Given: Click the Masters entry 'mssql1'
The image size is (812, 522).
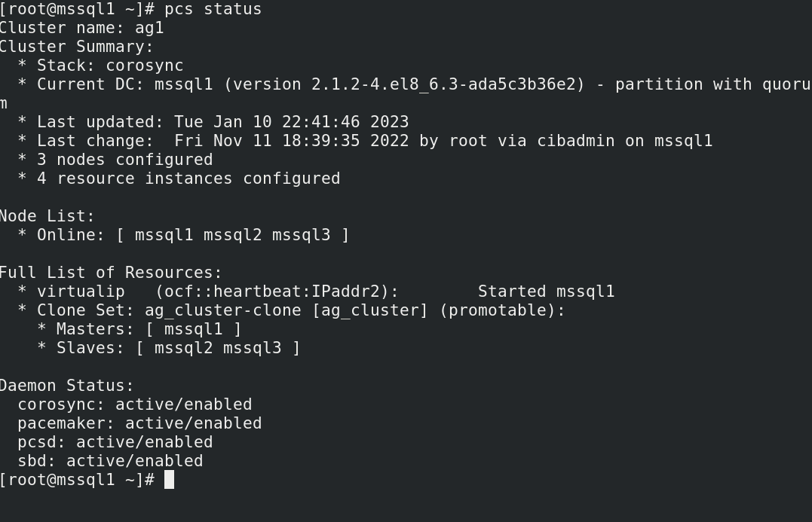Looking at the screenshot, I should (x=193, y=329).
